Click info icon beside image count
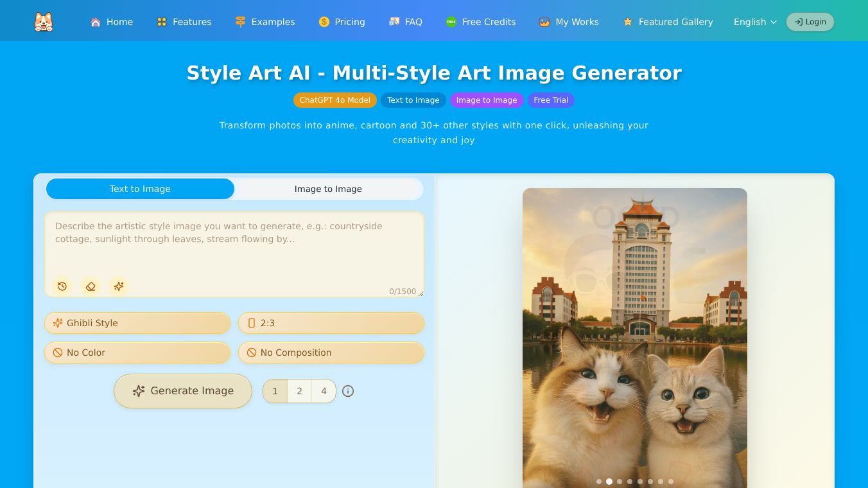Screen dimensions: 868x488 pyautogui.click(x=348, y=391)
